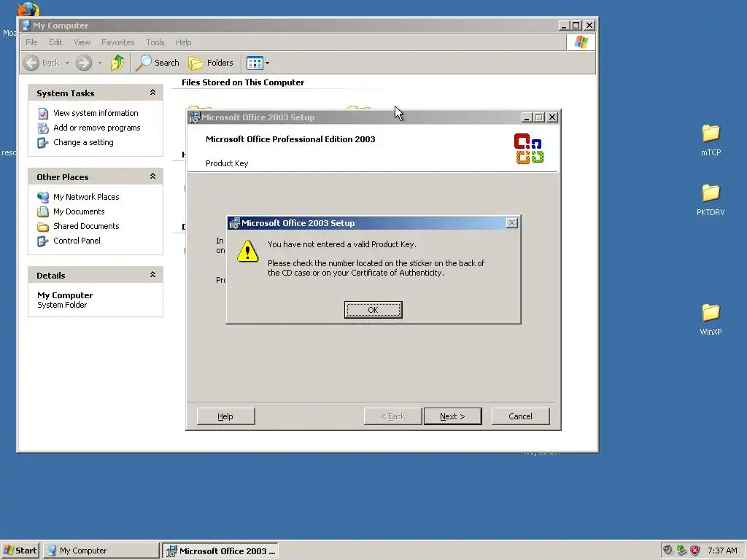Image resolution: width=747 pixels, height=560 pixels.
Task: Click the Forward arrow toolbar button
Action: pyautogui.click(x=84, y=63)
